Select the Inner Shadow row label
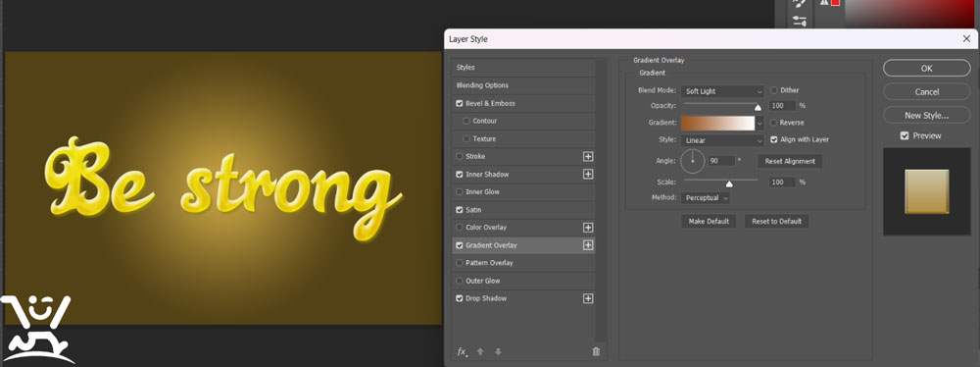Screen dimensions: 980x367 [487, 174]
